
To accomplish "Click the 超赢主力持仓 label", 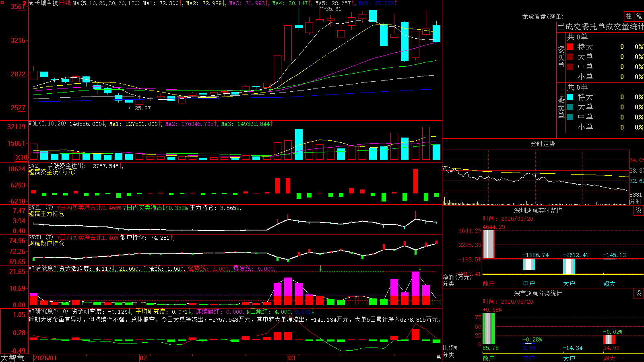I will coord(46,214).
